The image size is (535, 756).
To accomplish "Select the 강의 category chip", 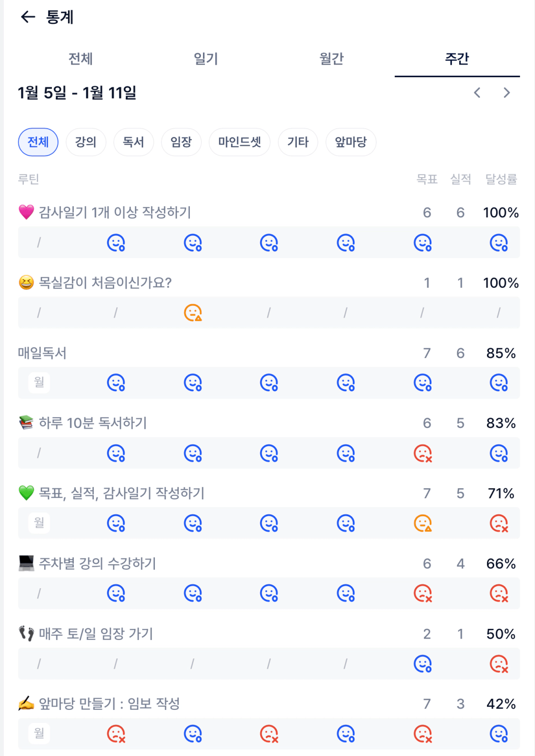I will [x=86, y=142].
